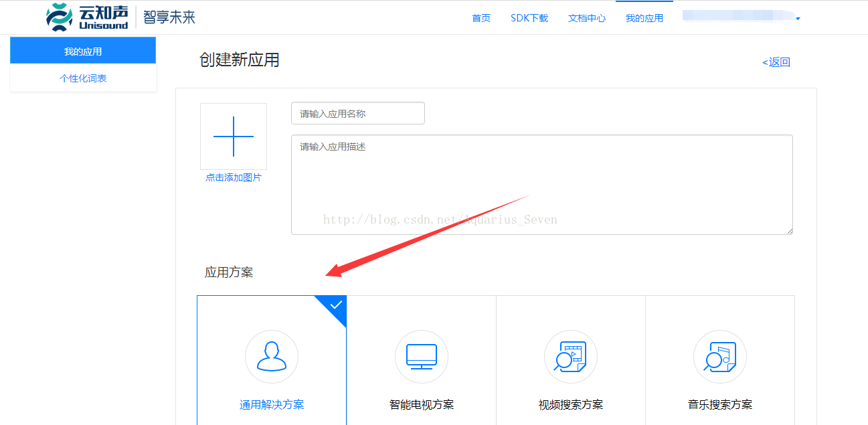This screenshot has width=868, height=425.
Task: Open SDK下载 in the top navigation
Action: [x=529, y=18]
